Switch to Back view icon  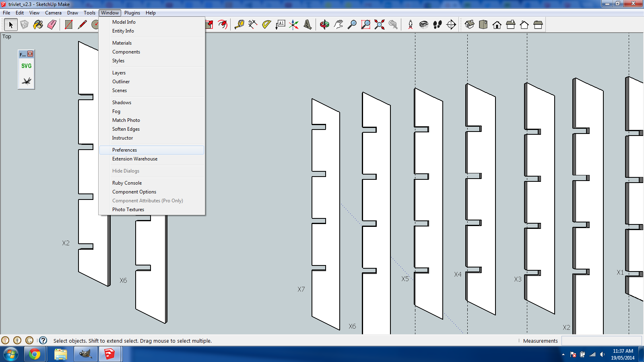(x=524, y=25)
